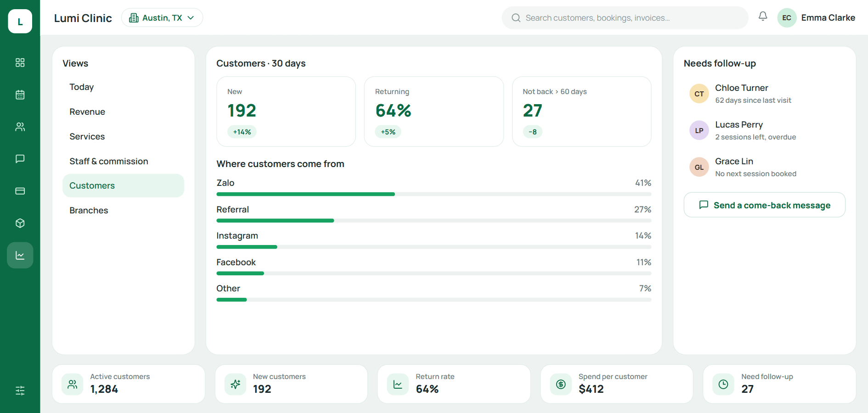This screenshot has width=868, height=413.
Task: Click the $412 spend value
Action: pyautogui.click(x=591, y=389)
